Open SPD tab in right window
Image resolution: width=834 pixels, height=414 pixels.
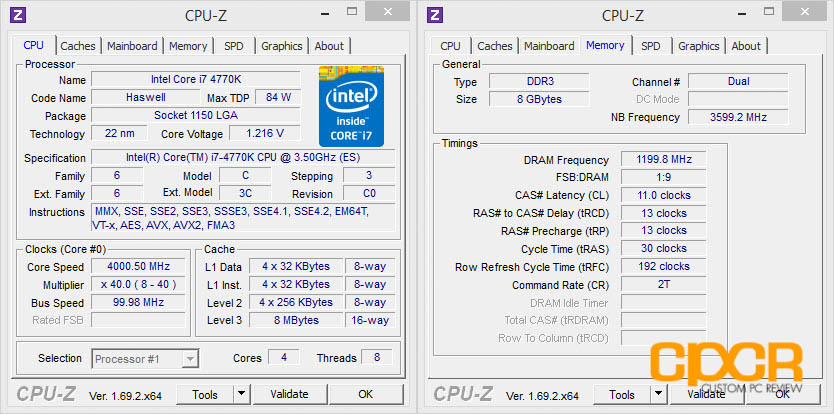[x=650, y=46]
